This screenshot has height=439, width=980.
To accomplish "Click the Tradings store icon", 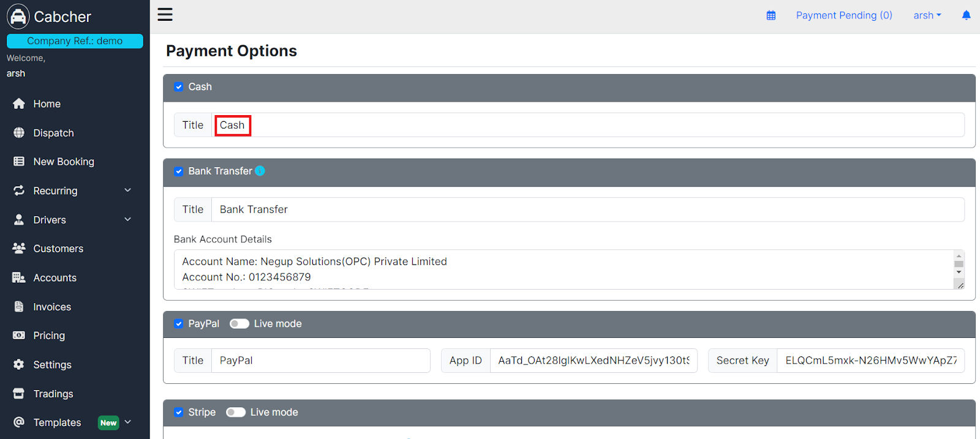I will pos(19,394).
